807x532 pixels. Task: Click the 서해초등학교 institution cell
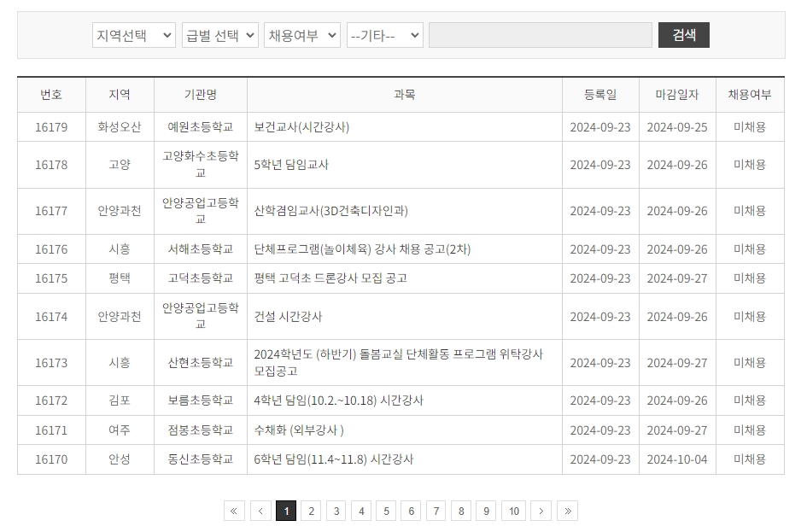pos(200,249)
